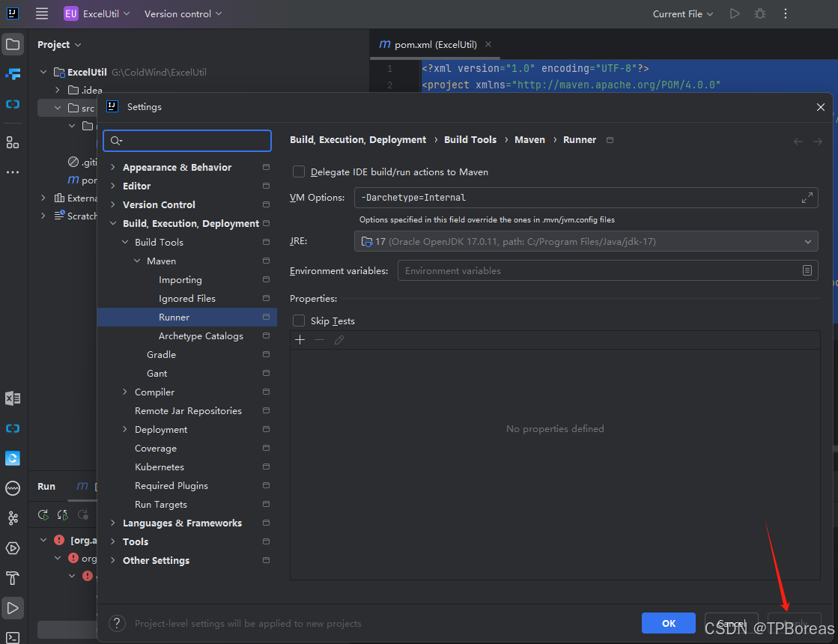Expand the VM Options field editor
This screenshot has height=644, width=838.
tap(807, 198)
